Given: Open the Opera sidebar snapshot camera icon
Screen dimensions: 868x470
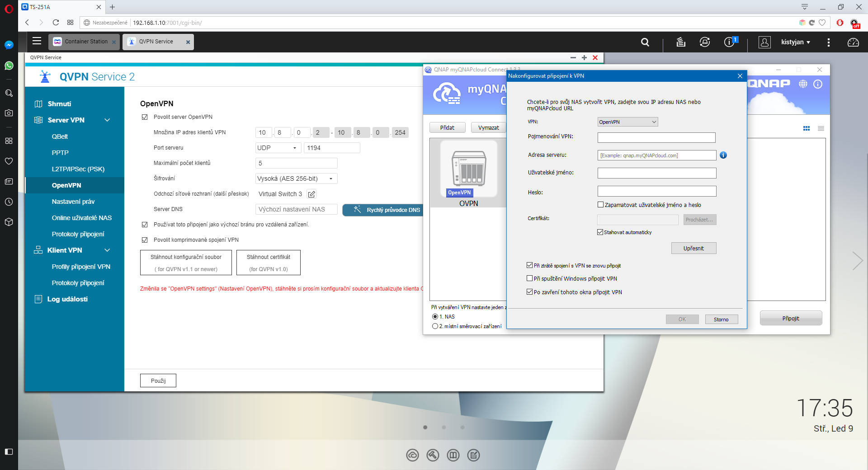Looking at the screenshot, I should coord(9,113).
